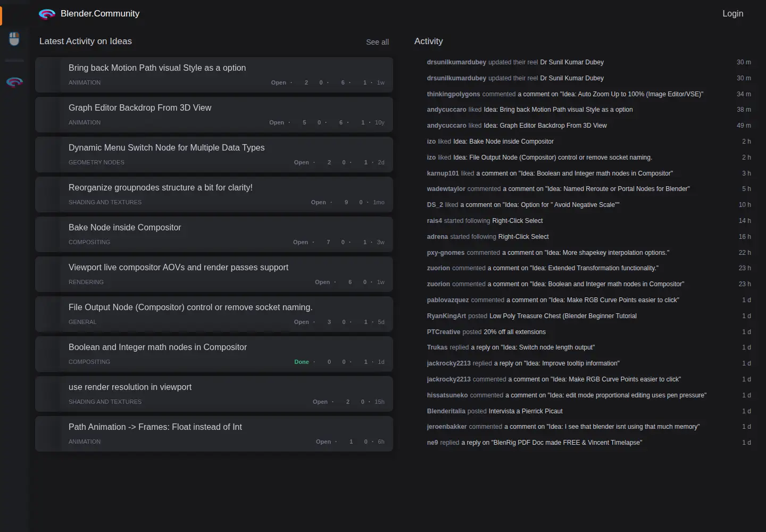Open Auto Zoom Up to 100% comment
This screenshot has height=532, width=766.
pos(610,94)
